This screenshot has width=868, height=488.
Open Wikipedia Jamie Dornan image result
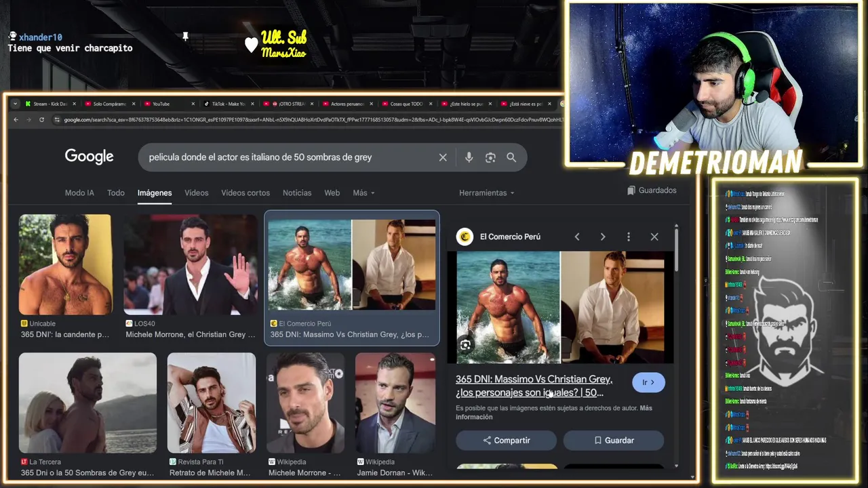[x=395, y=415]
